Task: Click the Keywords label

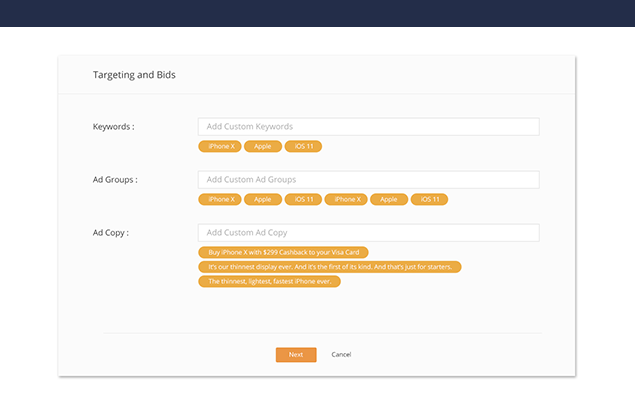Action: (113, 127)
